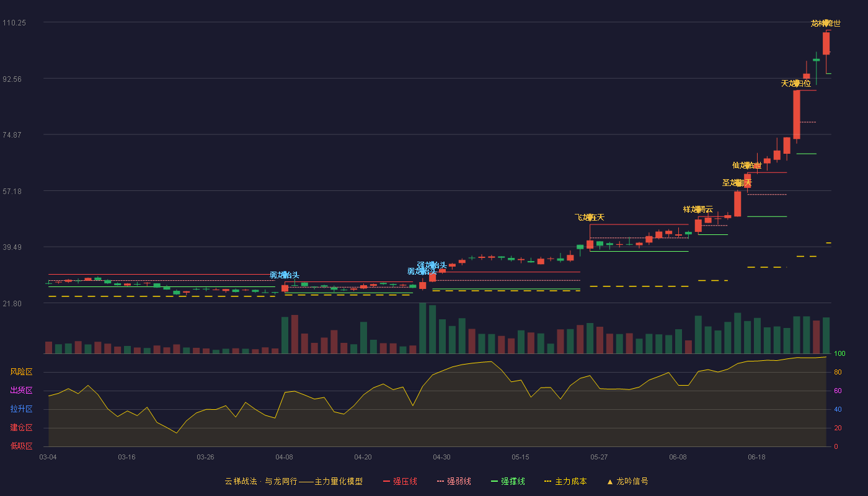The height and width of the screenshot is (496, 868).
Task: Click the 祥龙腾云 signal marker
Action: tap(698, 210)
